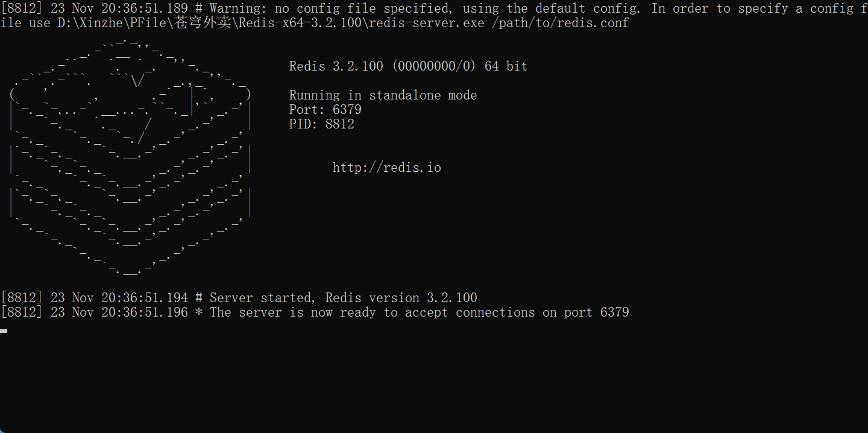Click the http://redis.io URL text
This screenshot has height=433, width=868.
[386, 168]
